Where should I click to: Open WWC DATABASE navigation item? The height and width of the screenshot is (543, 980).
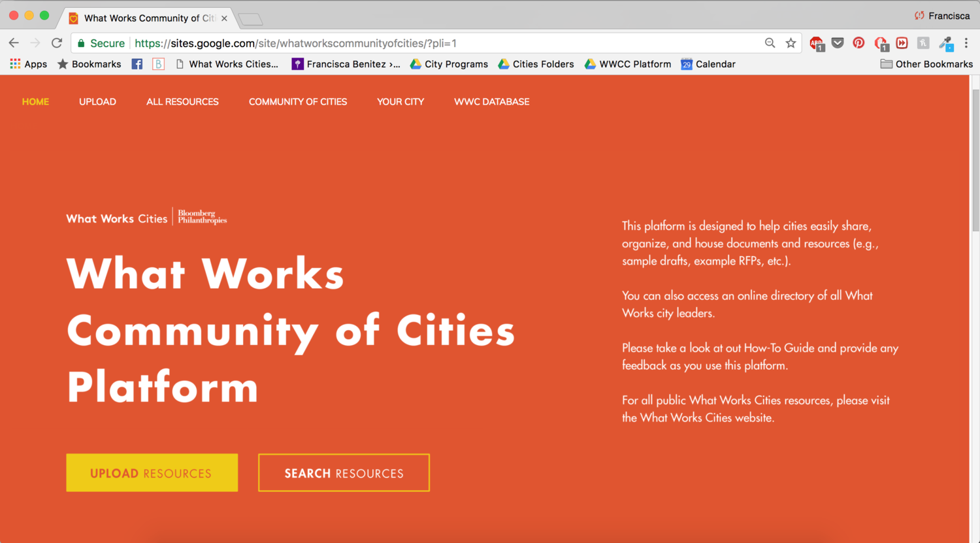pos(492,102)
